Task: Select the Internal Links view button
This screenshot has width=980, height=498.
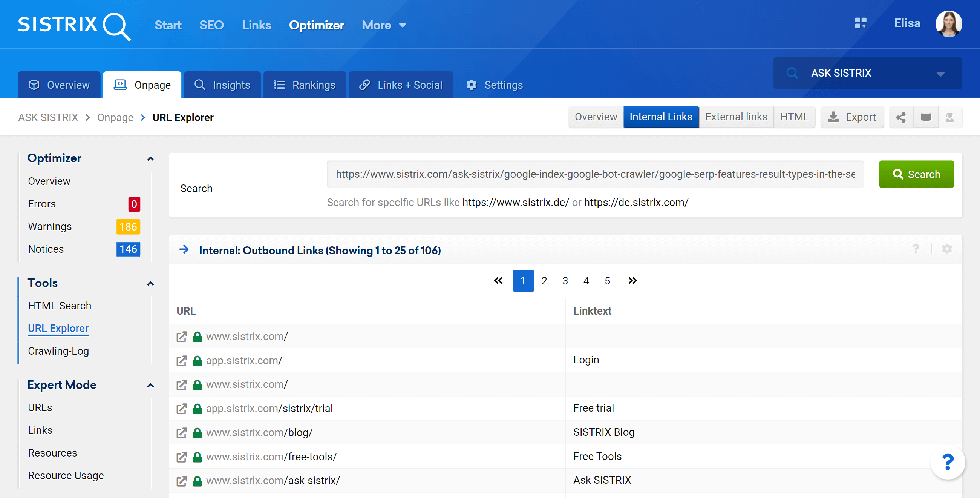Action: click(x=661, y=117)
